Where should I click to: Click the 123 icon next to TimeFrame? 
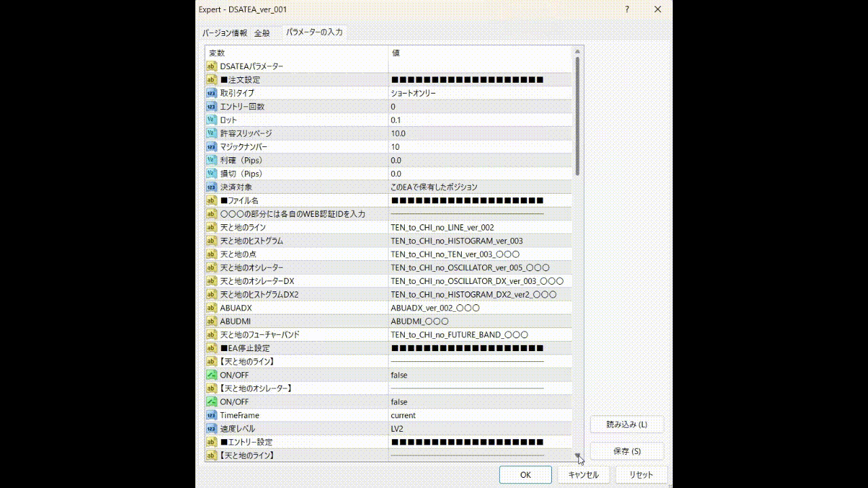(212, 415)
